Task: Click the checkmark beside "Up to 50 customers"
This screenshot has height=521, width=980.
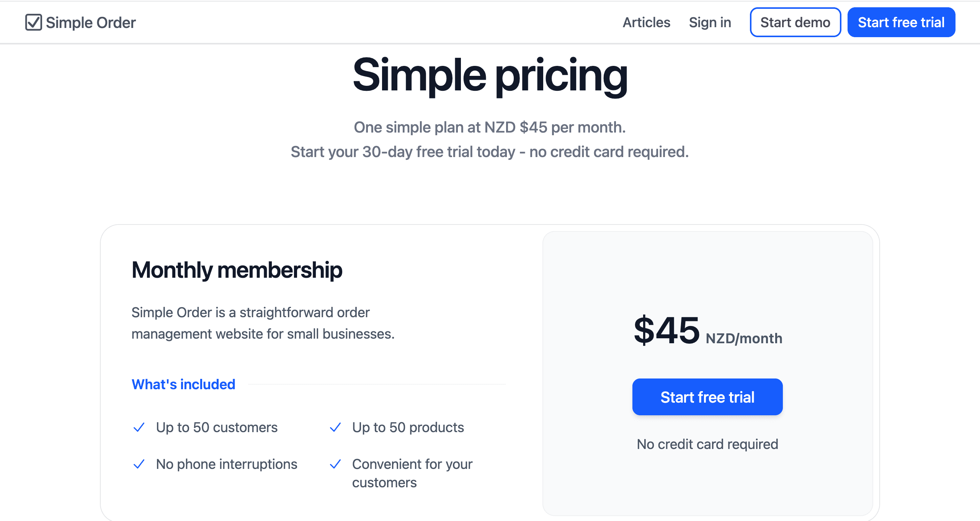Action: coord(139,428)
